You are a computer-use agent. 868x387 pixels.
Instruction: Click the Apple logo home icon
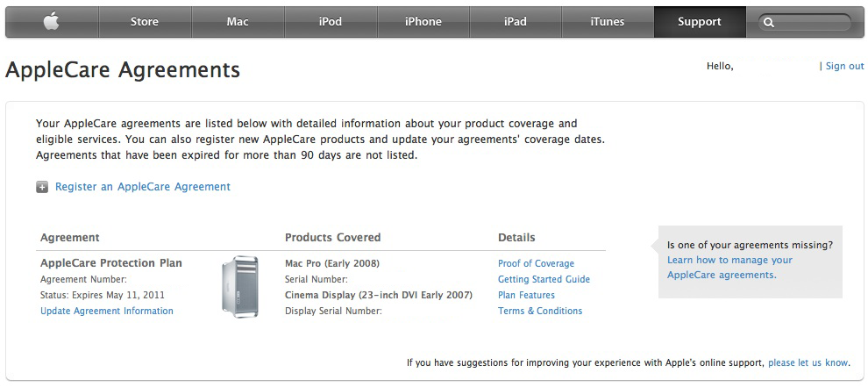coord(52,22)
